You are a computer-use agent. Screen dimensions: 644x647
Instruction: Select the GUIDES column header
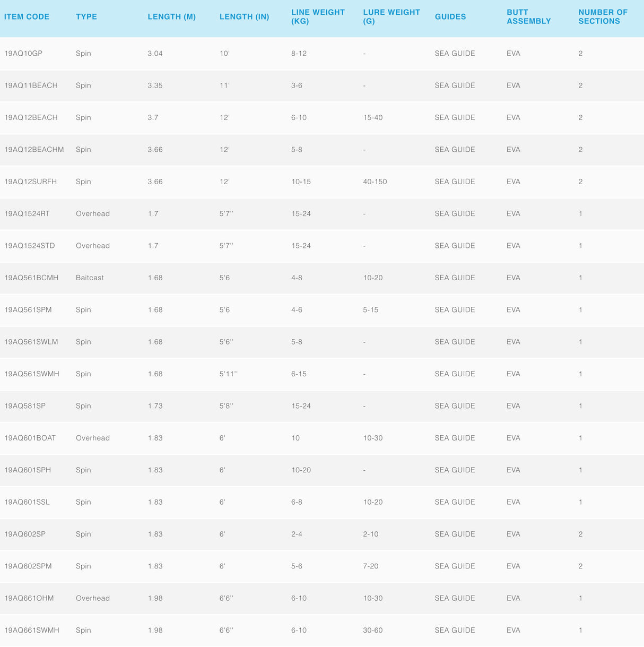(x=450, y=17)
